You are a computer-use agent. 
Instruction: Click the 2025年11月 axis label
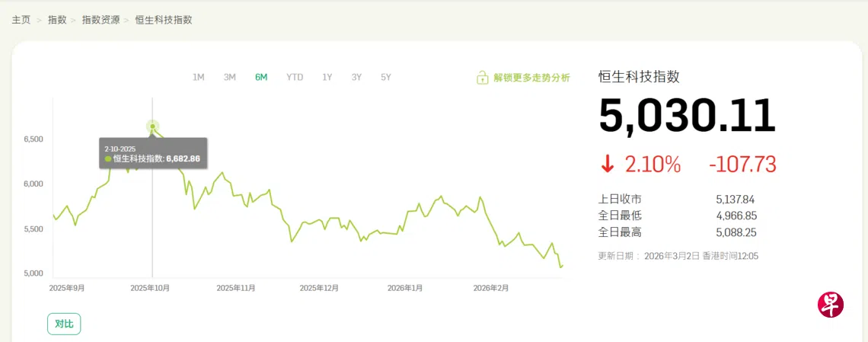[236, 288]
